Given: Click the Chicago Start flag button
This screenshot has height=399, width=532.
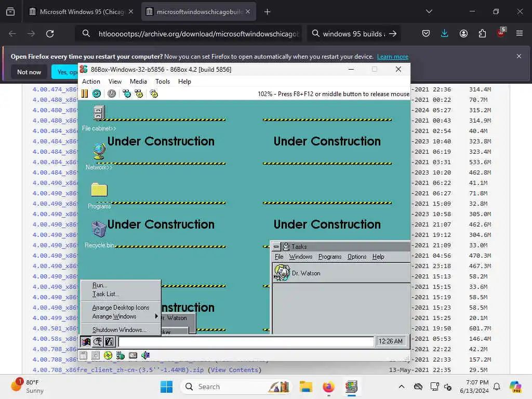Looking at the screenshot, I should [86, 342].
